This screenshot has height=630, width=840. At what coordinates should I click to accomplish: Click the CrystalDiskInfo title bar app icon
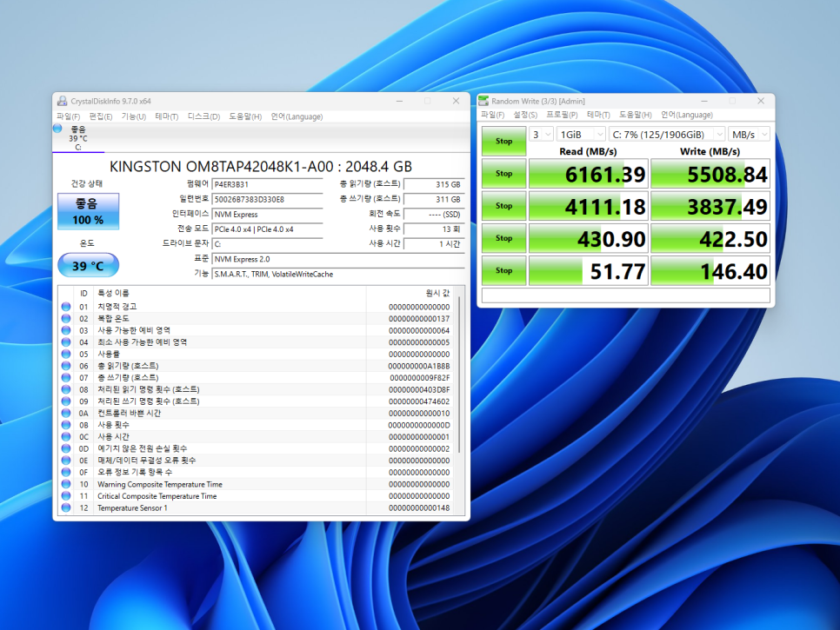tap(62, 101)
